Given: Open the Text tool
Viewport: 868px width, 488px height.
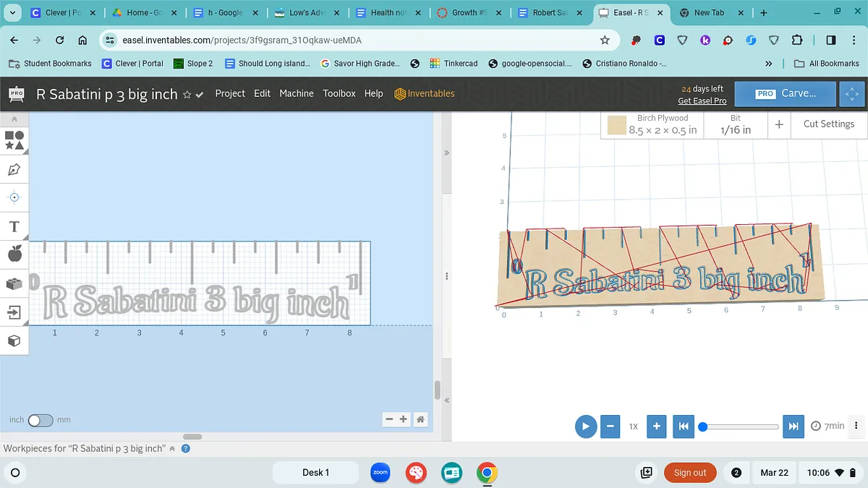Looking at the screenshot, I should click(14, 226).
